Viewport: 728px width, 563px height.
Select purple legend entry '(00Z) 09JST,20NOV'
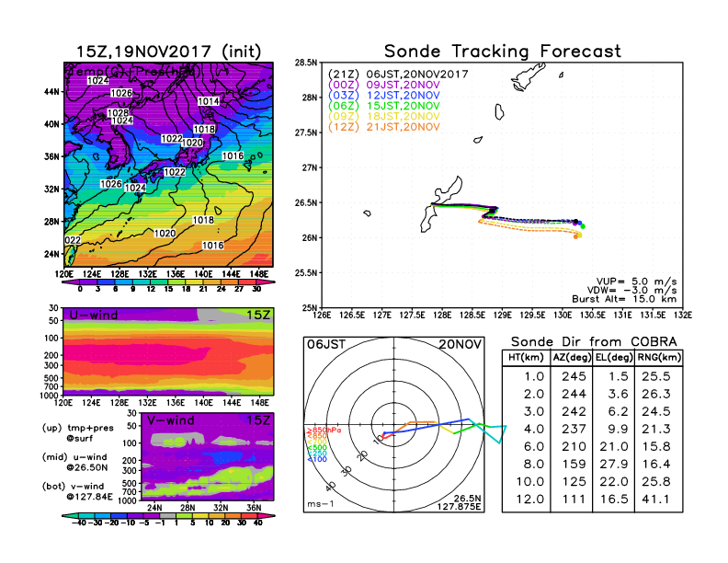point(384,85)
